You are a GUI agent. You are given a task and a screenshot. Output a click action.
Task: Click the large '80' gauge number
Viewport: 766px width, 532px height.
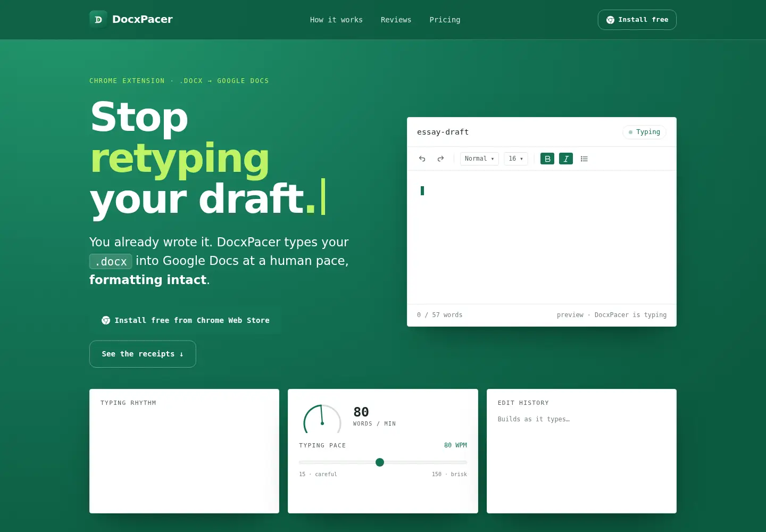pos(361,412)
